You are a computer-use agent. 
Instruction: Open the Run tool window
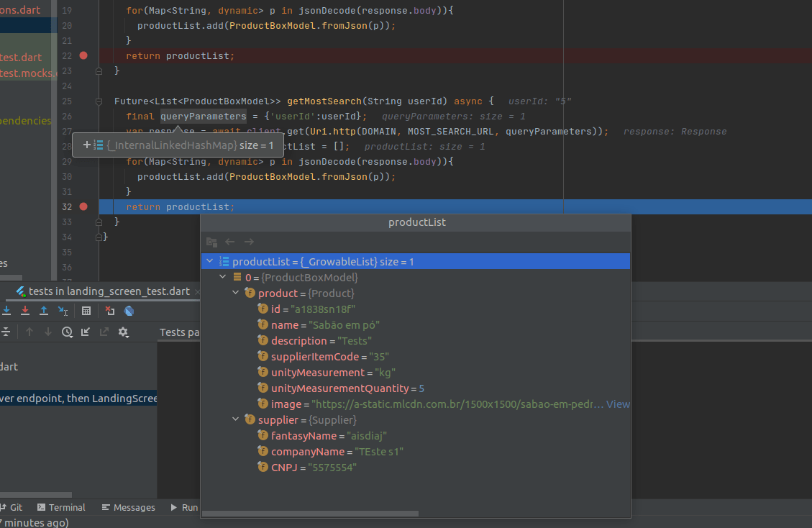click(x=184, y=507)
